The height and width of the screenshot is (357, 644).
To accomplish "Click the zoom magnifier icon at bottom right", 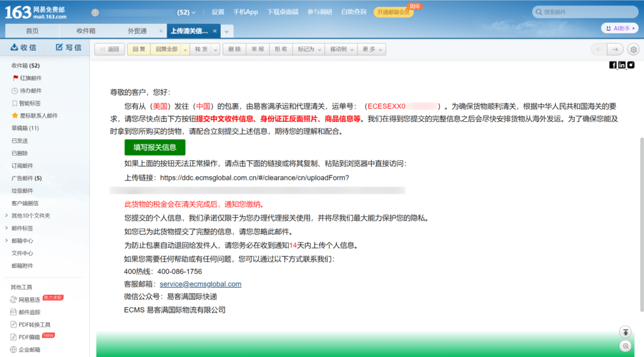I will click(x=625, y=346).
